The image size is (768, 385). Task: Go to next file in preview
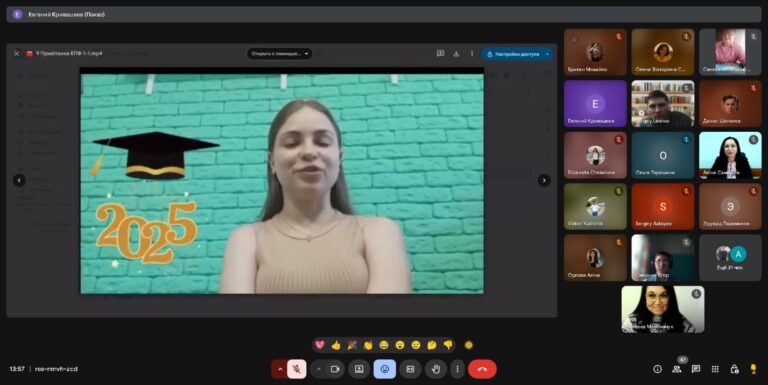pyautogui.click(x=544, y=180)
